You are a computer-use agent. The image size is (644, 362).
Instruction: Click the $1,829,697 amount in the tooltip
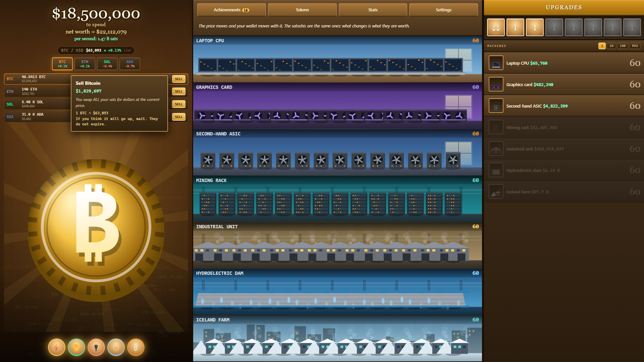[x=89, y=91]
